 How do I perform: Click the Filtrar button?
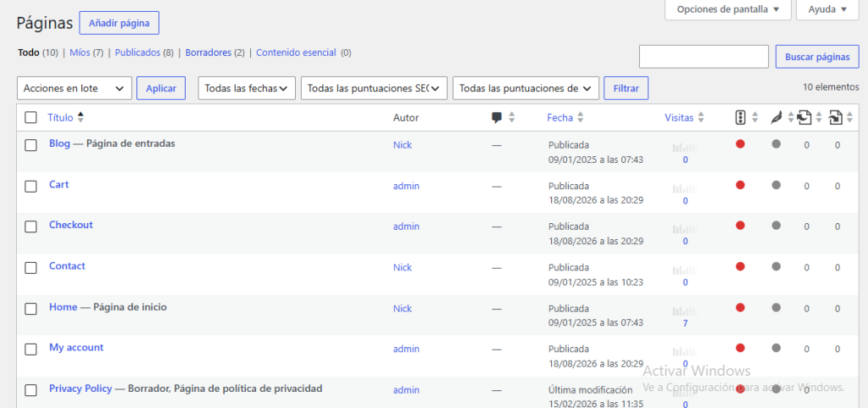[626, 88]
